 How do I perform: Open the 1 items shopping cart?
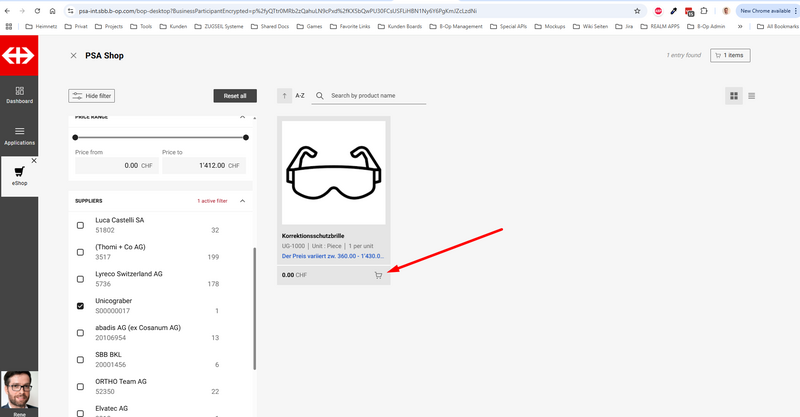click(x=729, y=56)
